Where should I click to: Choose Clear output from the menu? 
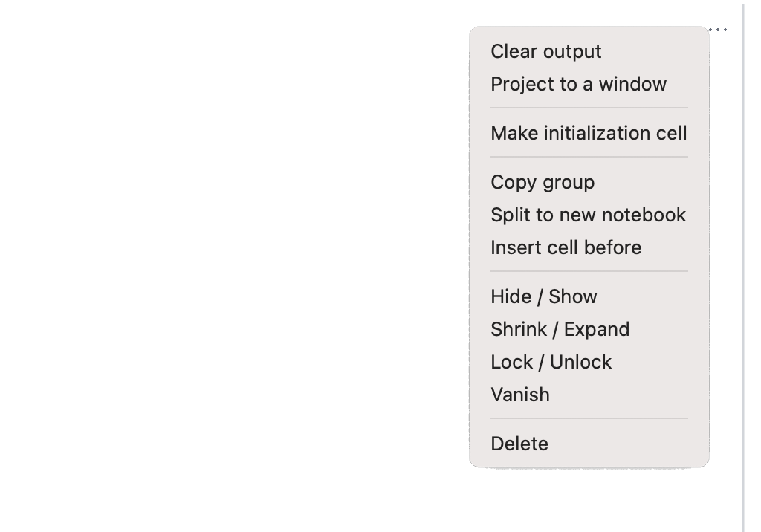pos(546,52)
